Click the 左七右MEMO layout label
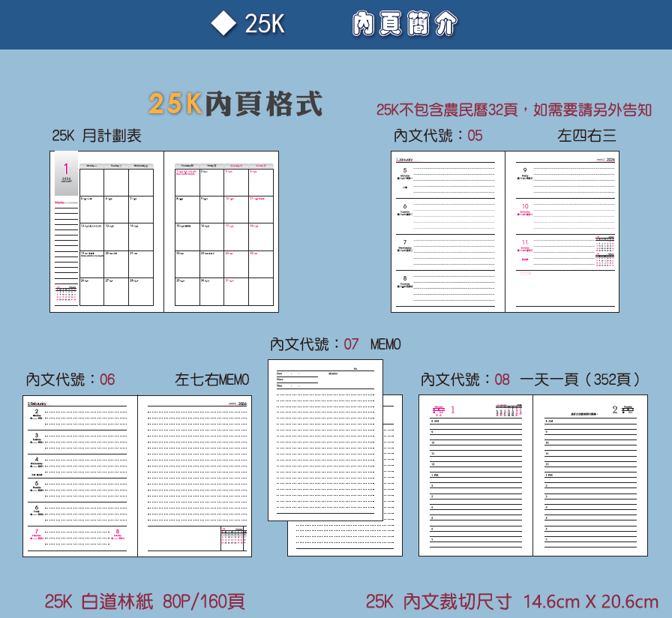672x618 pixels. (211, 379)
